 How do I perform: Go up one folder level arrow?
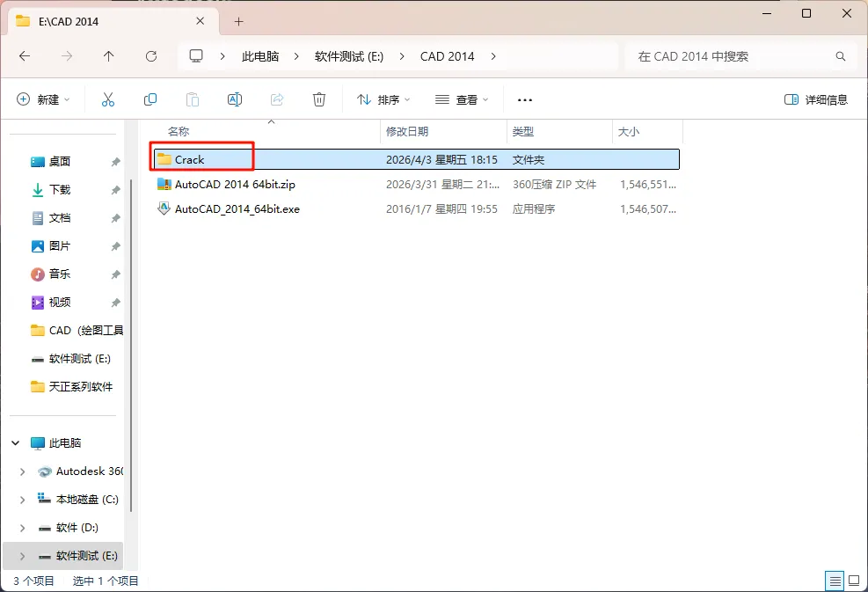coord(108,56)
